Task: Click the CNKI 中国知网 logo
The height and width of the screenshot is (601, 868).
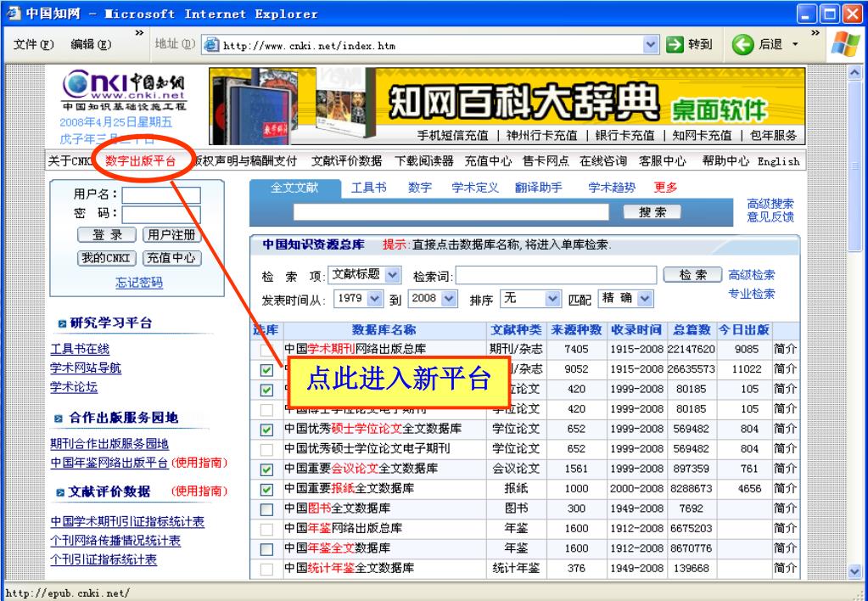Action: (124, 90)
